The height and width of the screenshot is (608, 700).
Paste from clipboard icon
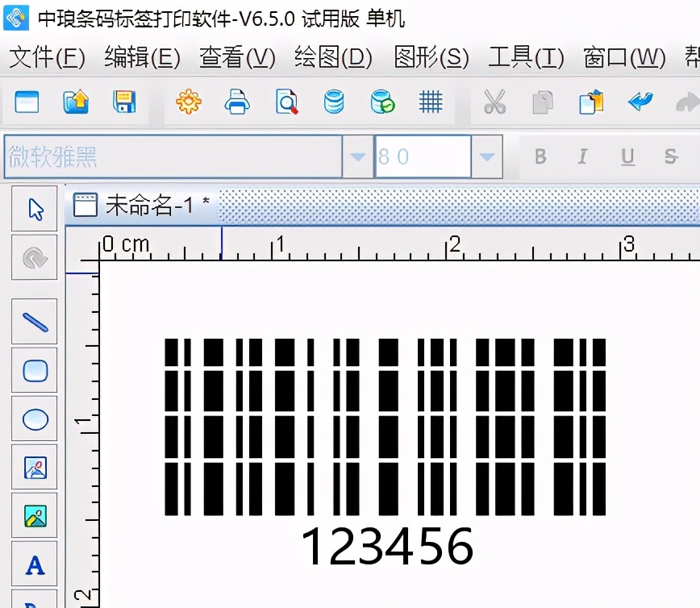click(x=591, y=102)
